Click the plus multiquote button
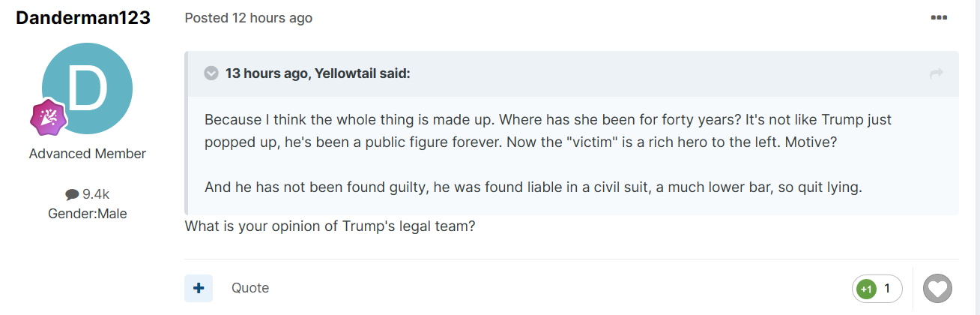 [x=199, y=288]
